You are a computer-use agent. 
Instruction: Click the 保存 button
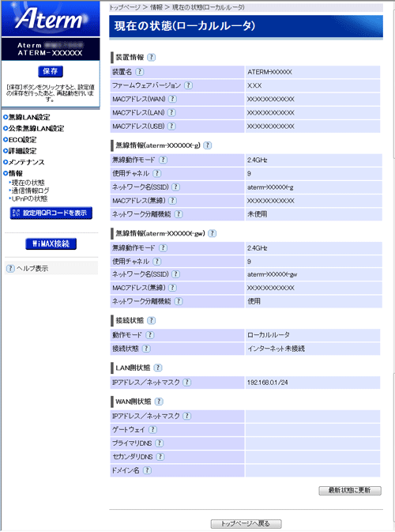pos(51,72)
